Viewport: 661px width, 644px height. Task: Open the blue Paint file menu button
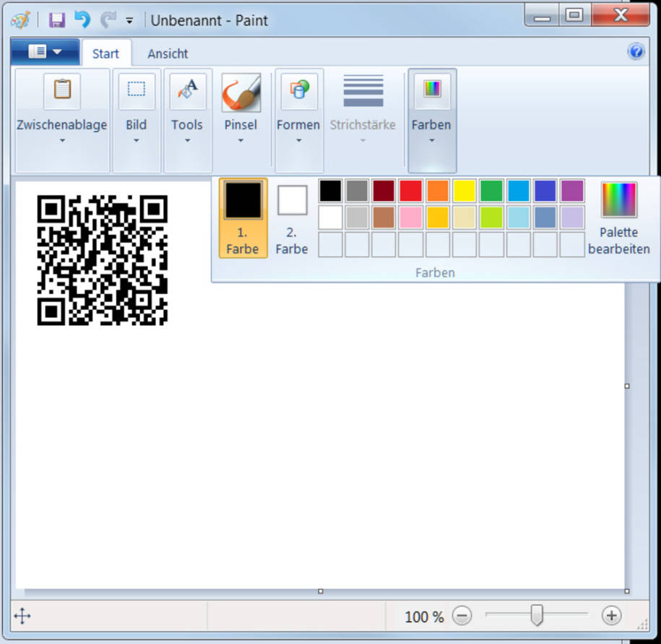click(45, 52)
